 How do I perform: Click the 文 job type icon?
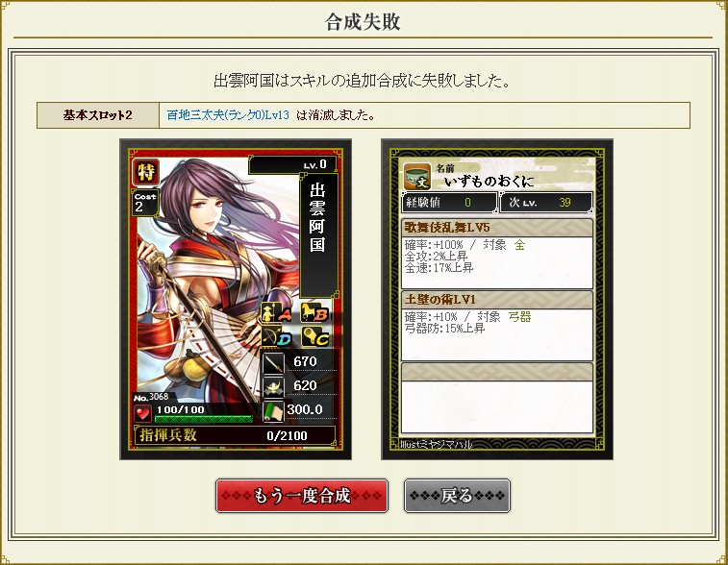[x=417, y=177]
